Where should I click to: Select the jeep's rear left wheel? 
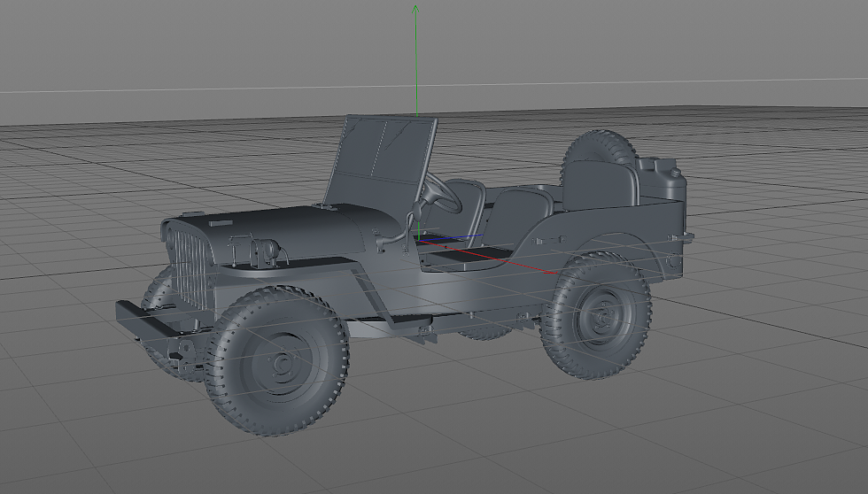(595, 315)
